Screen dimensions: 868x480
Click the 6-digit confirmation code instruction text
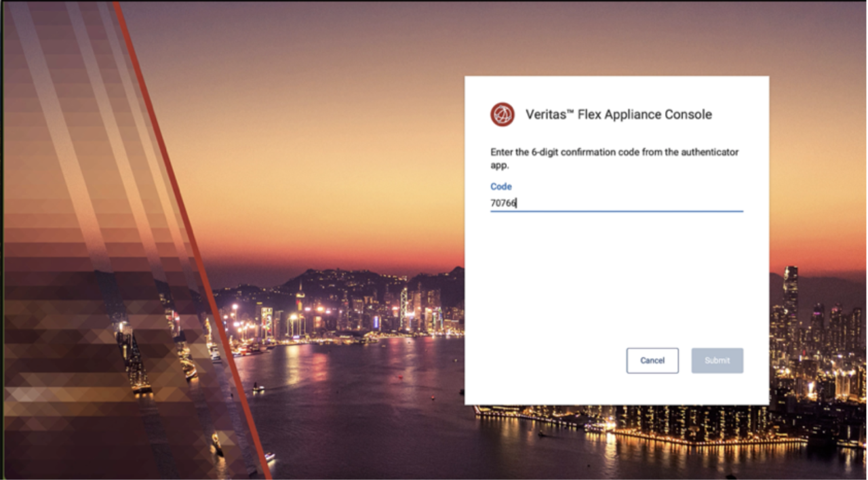(614, 153)
